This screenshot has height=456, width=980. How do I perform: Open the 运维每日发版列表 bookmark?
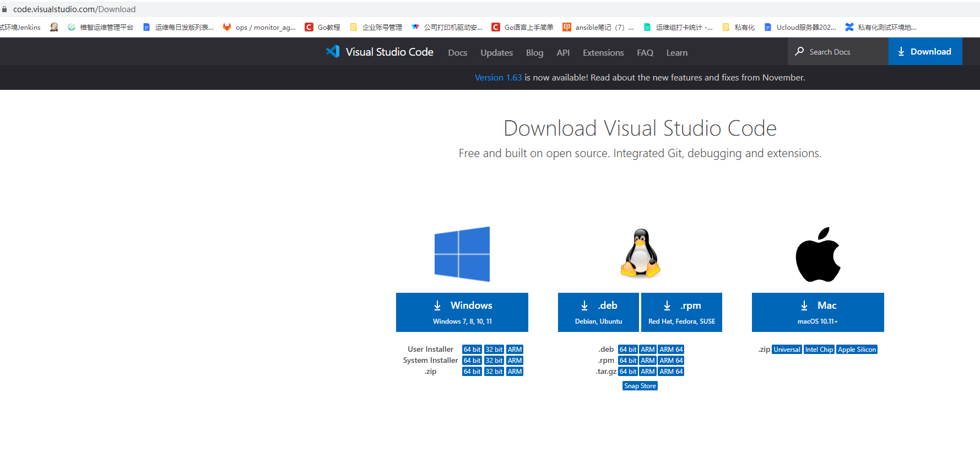coord(178,27)
